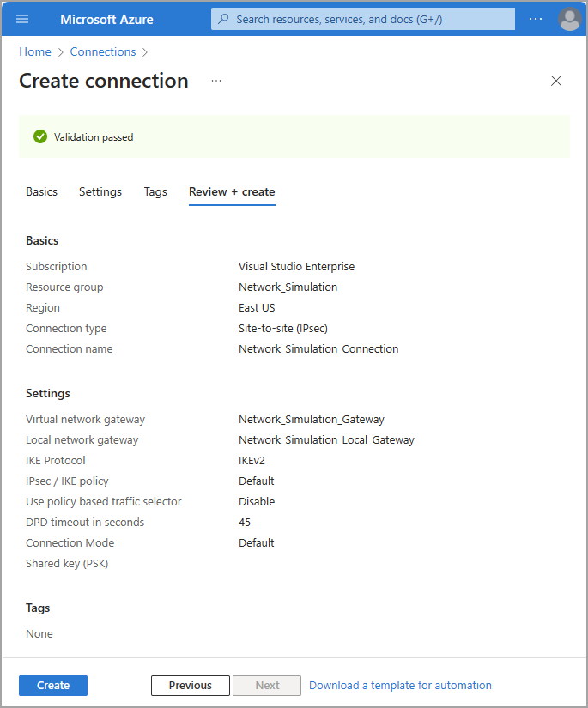Image resolution: width=588 pixels, height=708 pixels.
Task: Go to the Connections breadcrumb
Action: [x=103, y=51]
